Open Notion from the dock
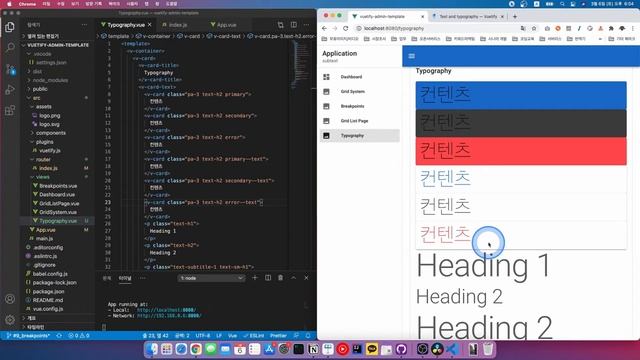Viewport: 640px width, 360px height. coord(313,349)
